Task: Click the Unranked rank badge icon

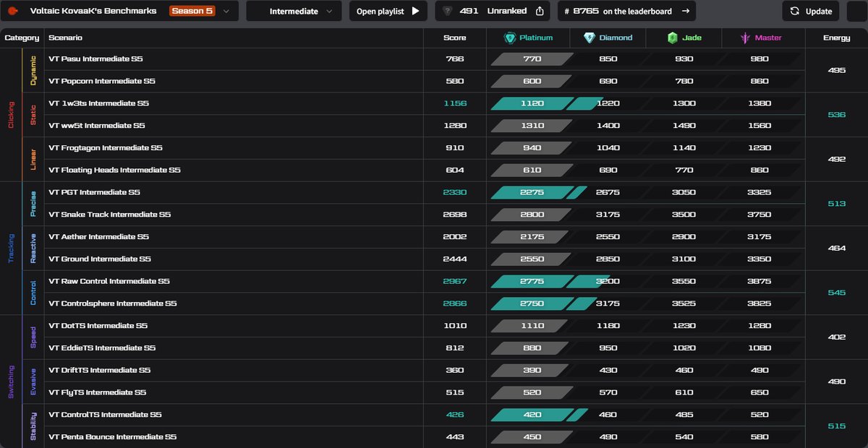Action: (x=448, y=11)
